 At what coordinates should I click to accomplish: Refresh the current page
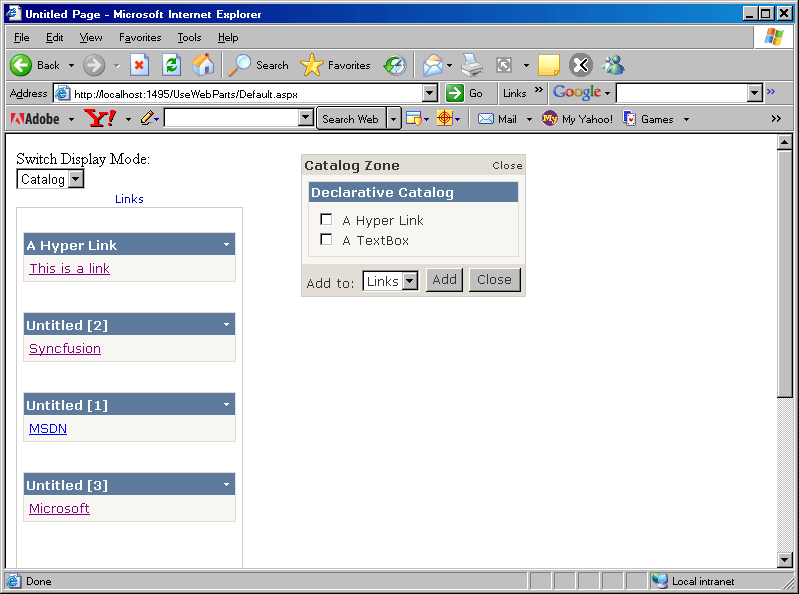pos(171,65)
